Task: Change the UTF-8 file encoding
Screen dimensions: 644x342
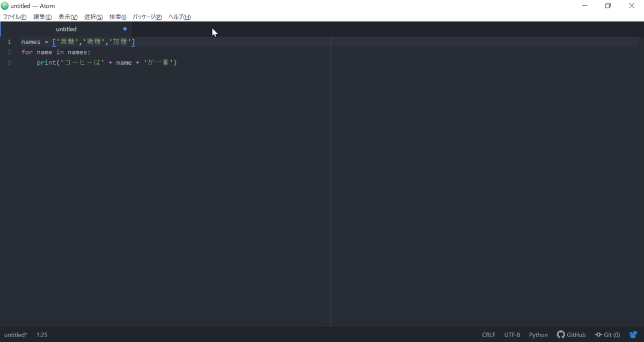Action: tap(512, 334)
